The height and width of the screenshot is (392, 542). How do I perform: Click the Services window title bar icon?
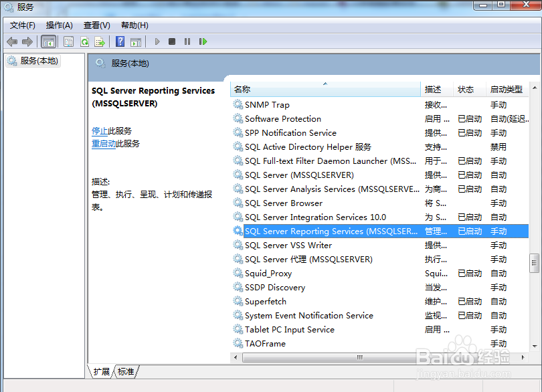(8, 7)
